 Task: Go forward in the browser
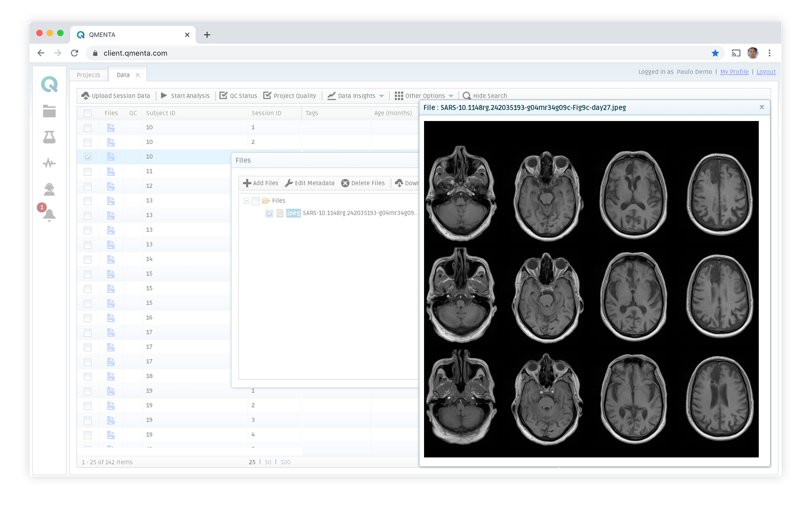point(58,53)
